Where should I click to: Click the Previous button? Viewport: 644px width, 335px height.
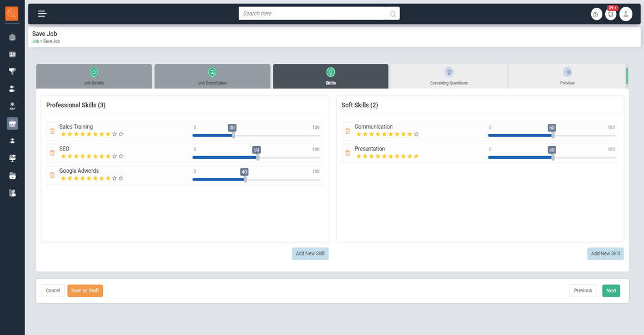(582, 291)
